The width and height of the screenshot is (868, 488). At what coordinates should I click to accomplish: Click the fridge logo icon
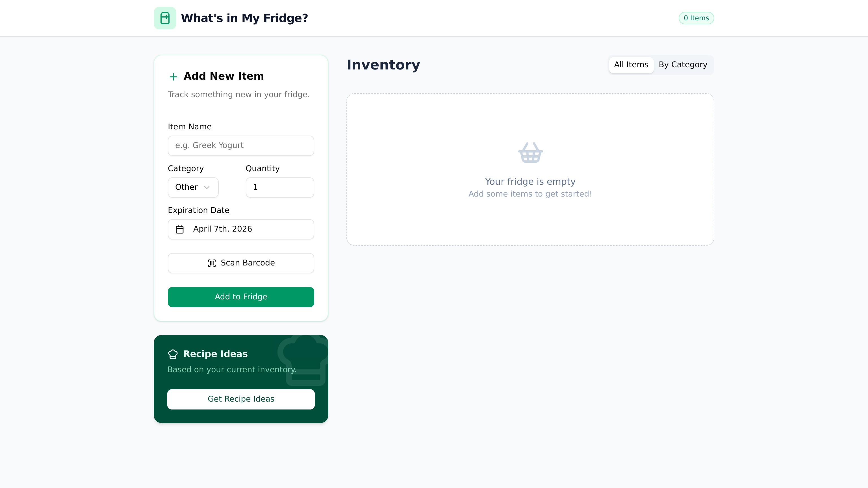click(165, 18)
